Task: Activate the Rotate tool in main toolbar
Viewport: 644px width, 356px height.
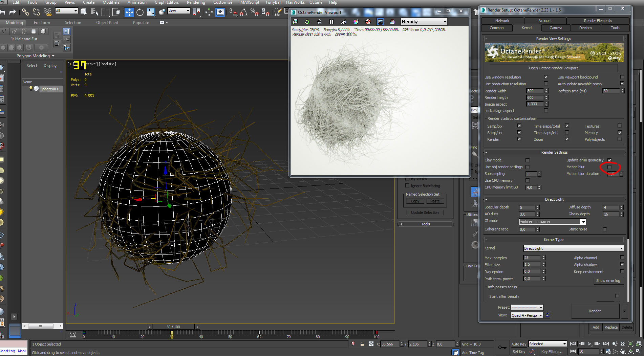Action: coord(140,13)
